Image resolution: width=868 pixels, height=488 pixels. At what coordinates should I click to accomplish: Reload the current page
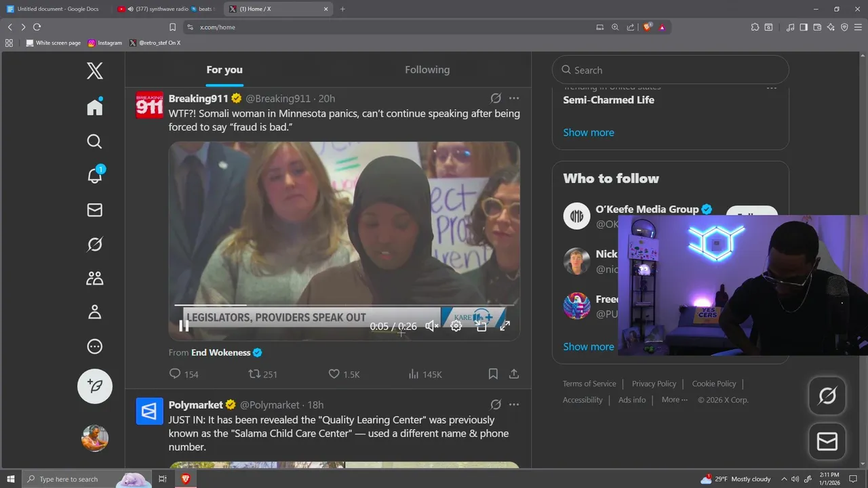(37, 27)
